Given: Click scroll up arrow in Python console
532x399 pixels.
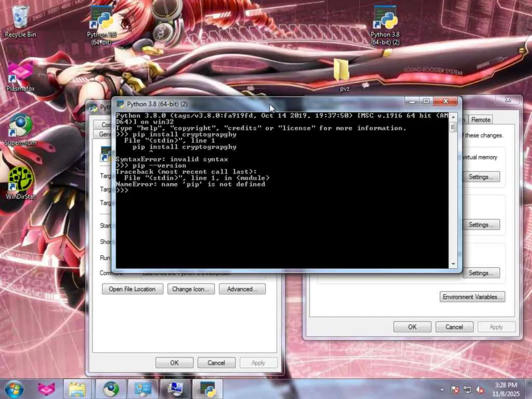Looking at the screenshot, I should pyautogui.click(x=453, y=117).
